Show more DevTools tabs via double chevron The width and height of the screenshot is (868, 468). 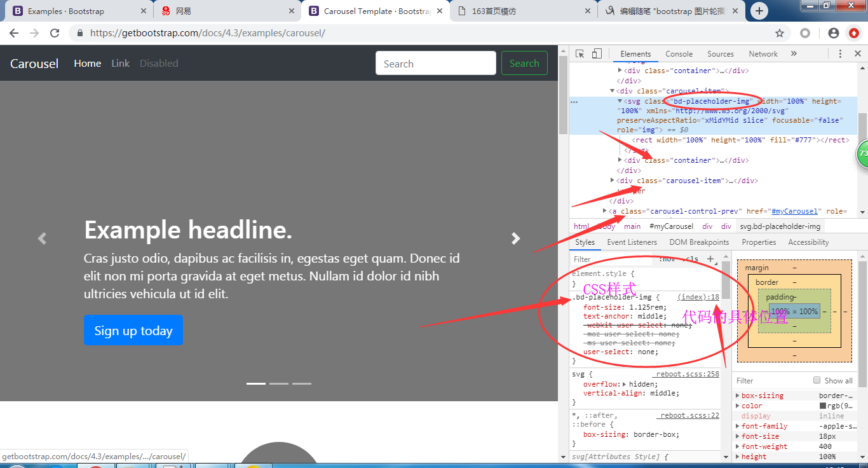(x=794, y=54)
